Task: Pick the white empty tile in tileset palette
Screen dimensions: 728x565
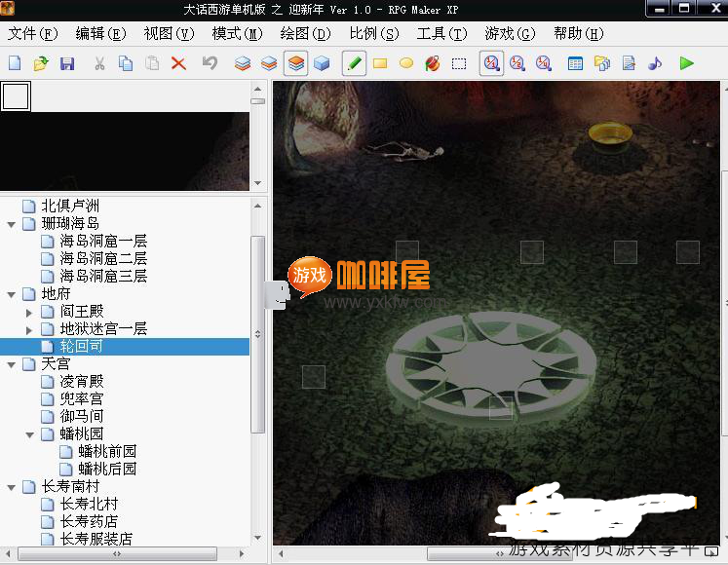Action: point(17,96)
